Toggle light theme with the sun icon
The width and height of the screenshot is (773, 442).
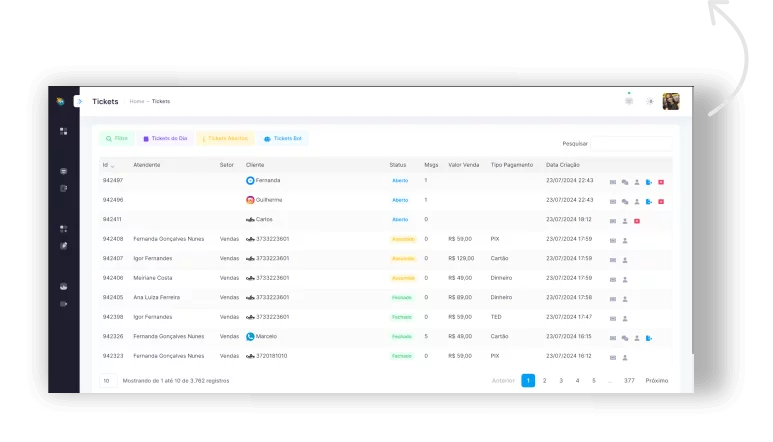(x=650, y=101)
